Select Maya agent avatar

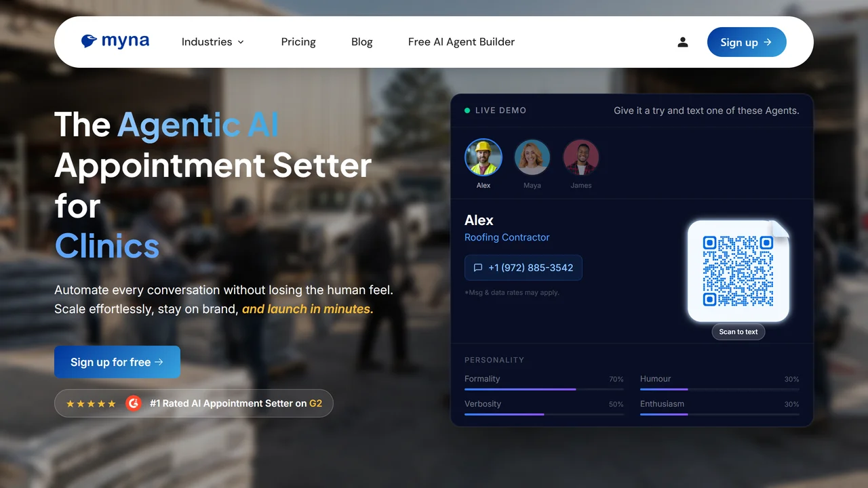point(532,157)
